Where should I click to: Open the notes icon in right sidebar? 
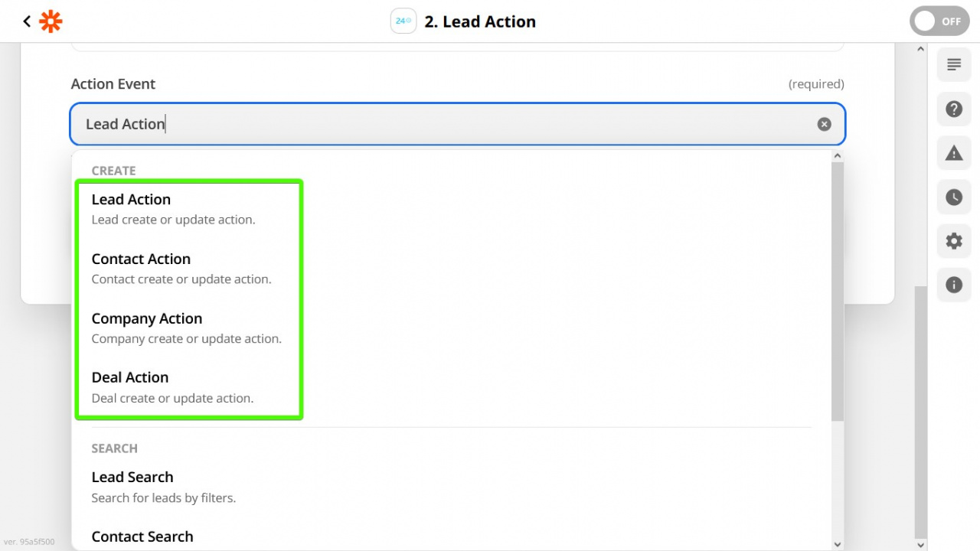[954, 64]
